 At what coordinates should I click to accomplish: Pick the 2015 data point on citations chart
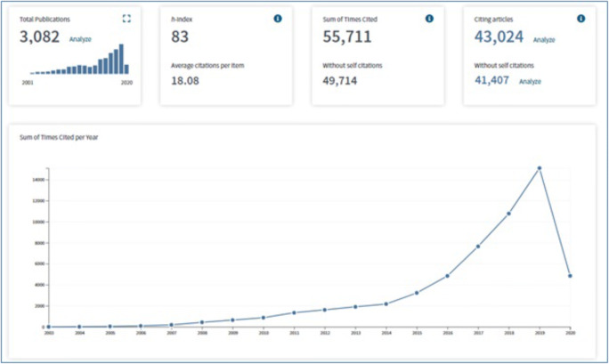tap(417, 293)
